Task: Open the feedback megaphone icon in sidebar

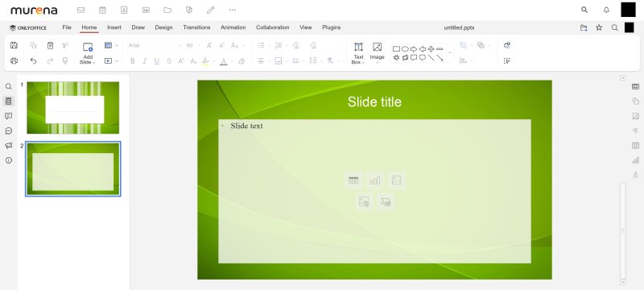Action: pyautogui.click(x=9, y=146)
